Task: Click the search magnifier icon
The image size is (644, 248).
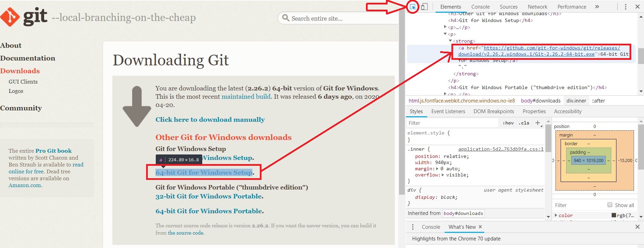Action: click(x=286, y=18)
